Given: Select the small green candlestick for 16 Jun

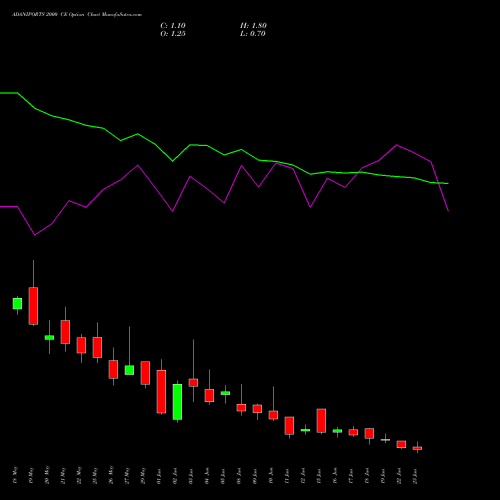Looking at the screenshot, I should click(x=337, y=431).
